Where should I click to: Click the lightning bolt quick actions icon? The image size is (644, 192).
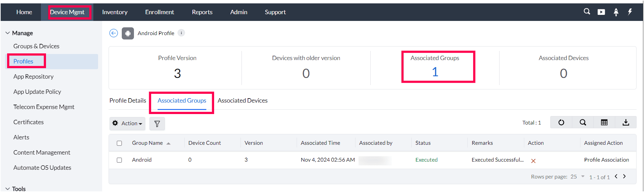[630, 12]
